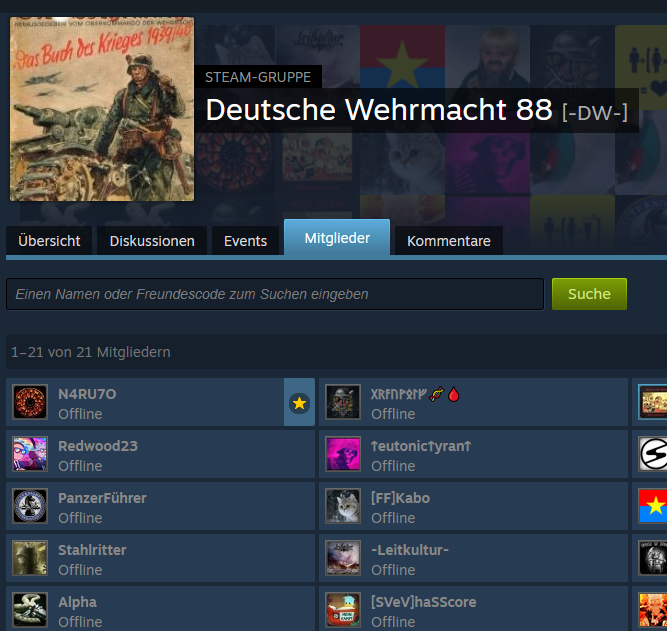
Task: Open [SVeV]haSScore's avatar
Action: click(343, 610)
